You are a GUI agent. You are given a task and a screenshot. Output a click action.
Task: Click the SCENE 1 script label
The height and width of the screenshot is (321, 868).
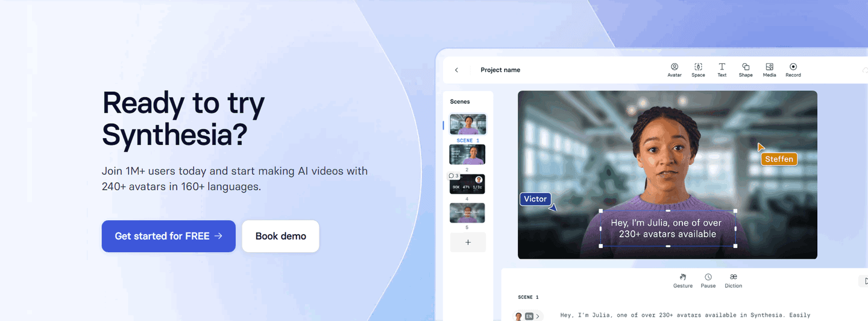pos(529,297)
